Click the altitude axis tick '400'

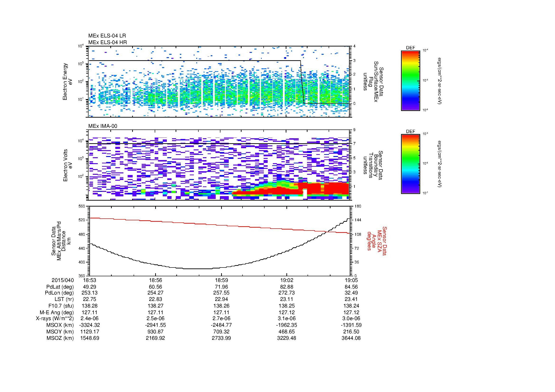82,262
